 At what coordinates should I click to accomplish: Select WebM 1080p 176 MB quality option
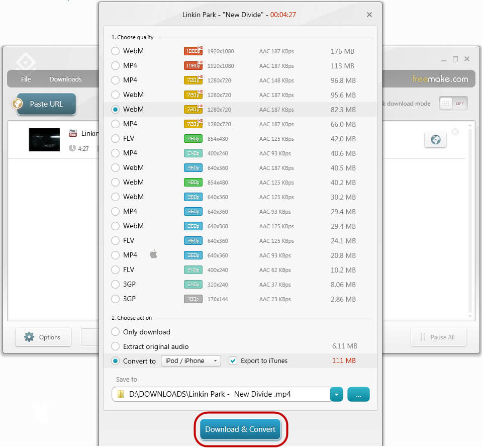[115, 51]
